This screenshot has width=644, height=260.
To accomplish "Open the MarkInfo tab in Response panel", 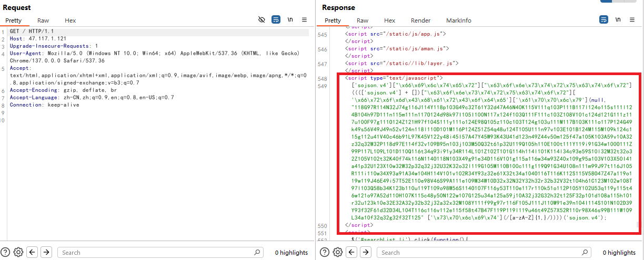I will pyautogui.click(x=459, y=20).
